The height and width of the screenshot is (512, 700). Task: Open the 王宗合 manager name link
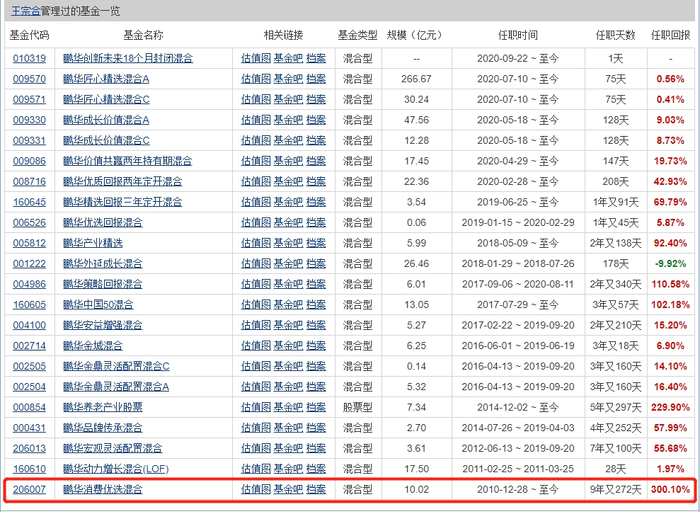point(25,11)
